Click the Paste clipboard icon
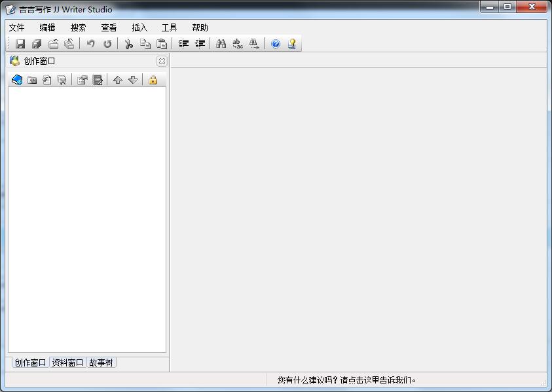Viewport: 552px width, 392px height. click(161, 43)
